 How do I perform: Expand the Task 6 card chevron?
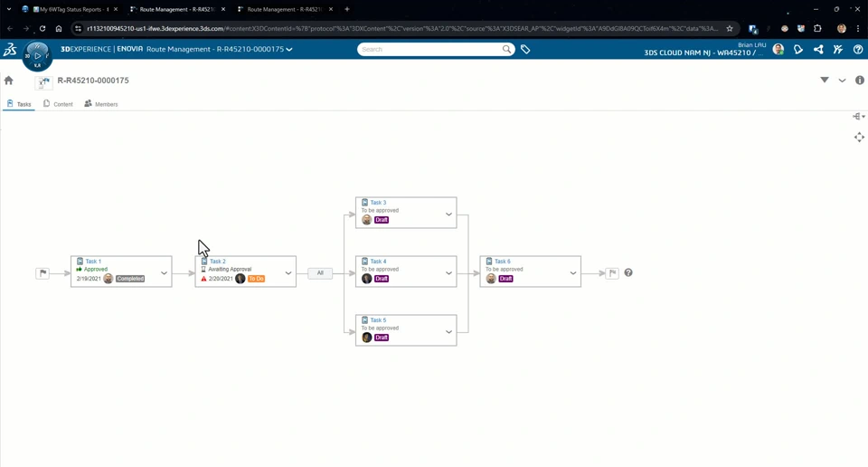click(x=573, y=273)
